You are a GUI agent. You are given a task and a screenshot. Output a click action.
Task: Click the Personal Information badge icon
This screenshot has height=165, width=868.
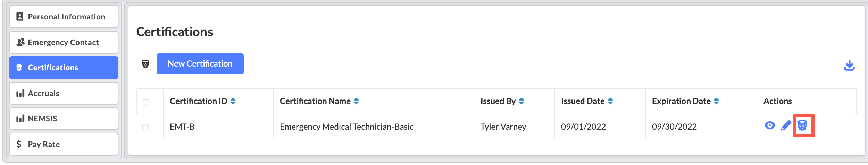click(x=20, y=17)
